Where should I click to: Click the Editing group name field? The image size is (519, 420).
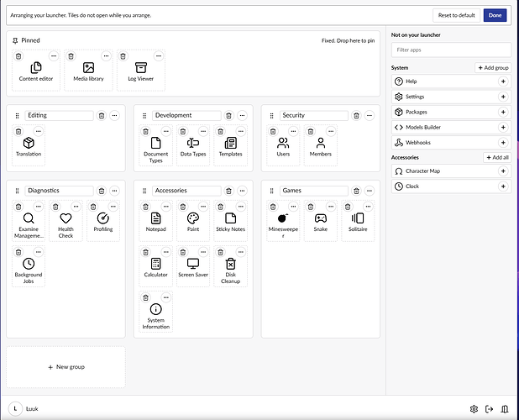click(x=60, y=116)
